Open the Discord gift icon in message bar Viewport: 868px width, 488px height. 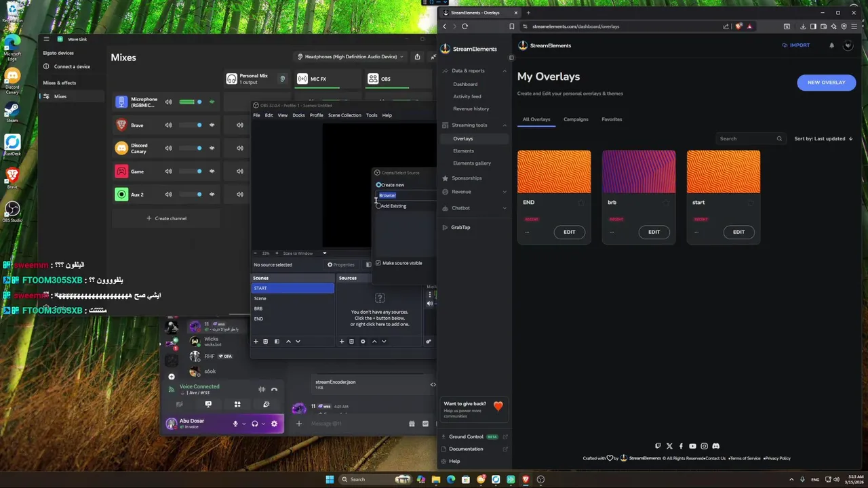click(x=412, y=424)
